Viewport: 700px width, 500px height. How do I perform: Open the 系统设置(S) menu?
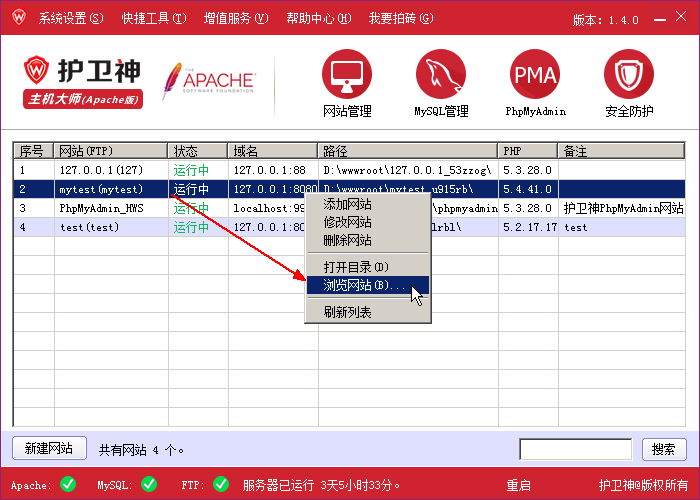(x=71, y=18)
